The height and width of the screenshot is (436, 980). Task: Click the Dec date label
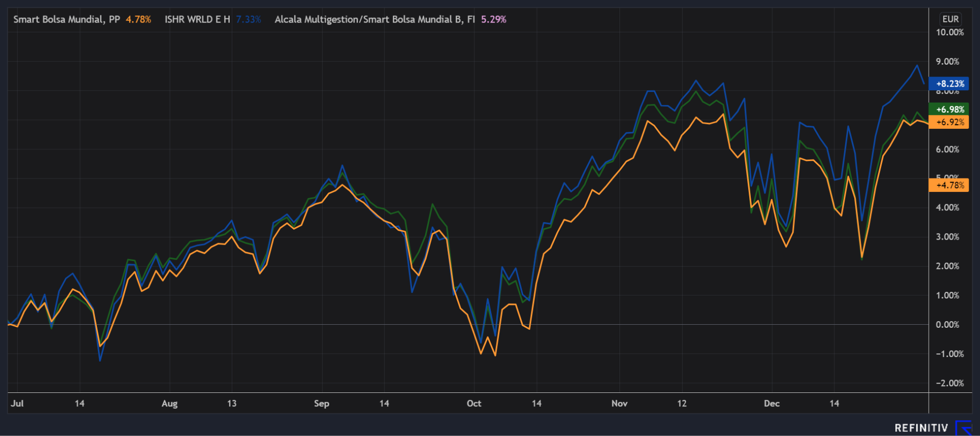pyautogui.click(x=772, y=403)
